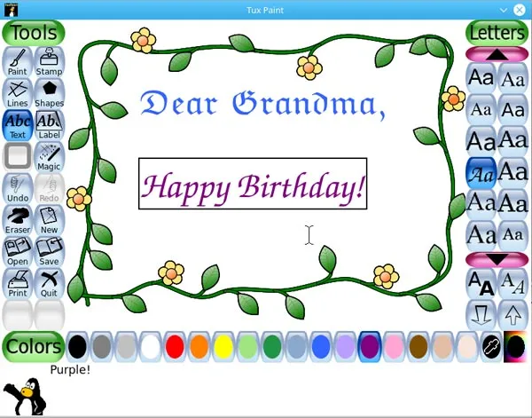This screenshot has height=418, width=532.
Task: Pick the eyedropper color selector
Action: pyautogui.click(x=490, y=347)
